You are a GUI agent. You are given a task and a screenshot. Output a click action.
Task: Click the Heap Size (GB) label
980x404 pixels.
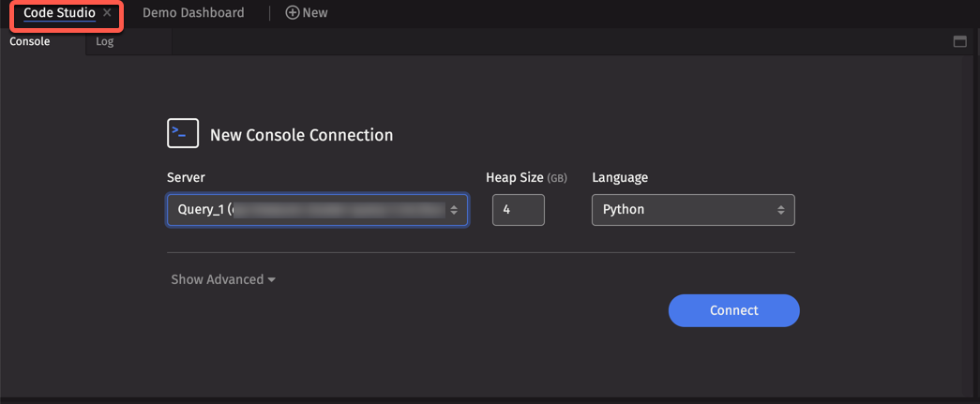[x=525, y=178]
